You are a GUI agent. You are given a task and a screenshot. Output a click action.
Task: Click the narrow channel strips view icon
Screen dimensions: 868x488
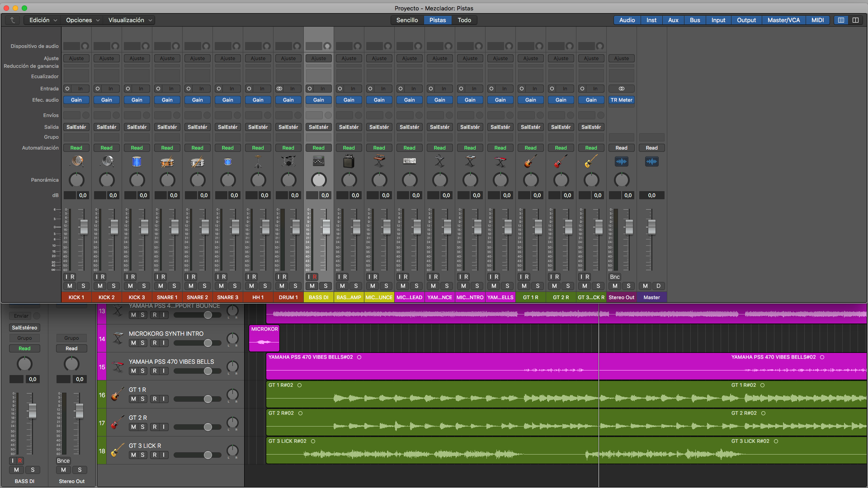click(841, 20)
